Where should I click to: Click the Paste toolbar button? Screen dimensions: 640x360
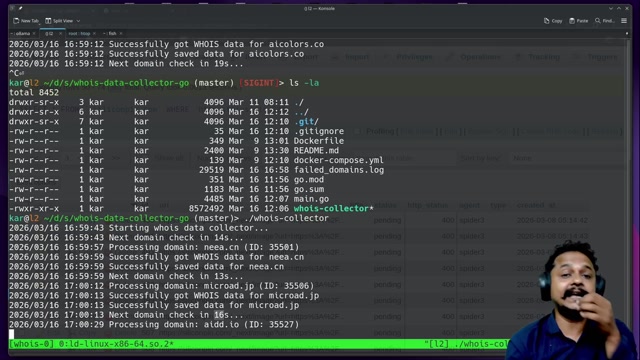[578, 21]
